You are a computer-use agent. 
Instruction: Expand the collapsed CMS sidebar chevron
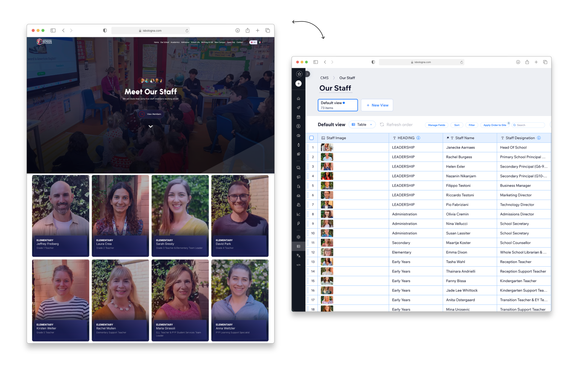[x=307, y=74]
